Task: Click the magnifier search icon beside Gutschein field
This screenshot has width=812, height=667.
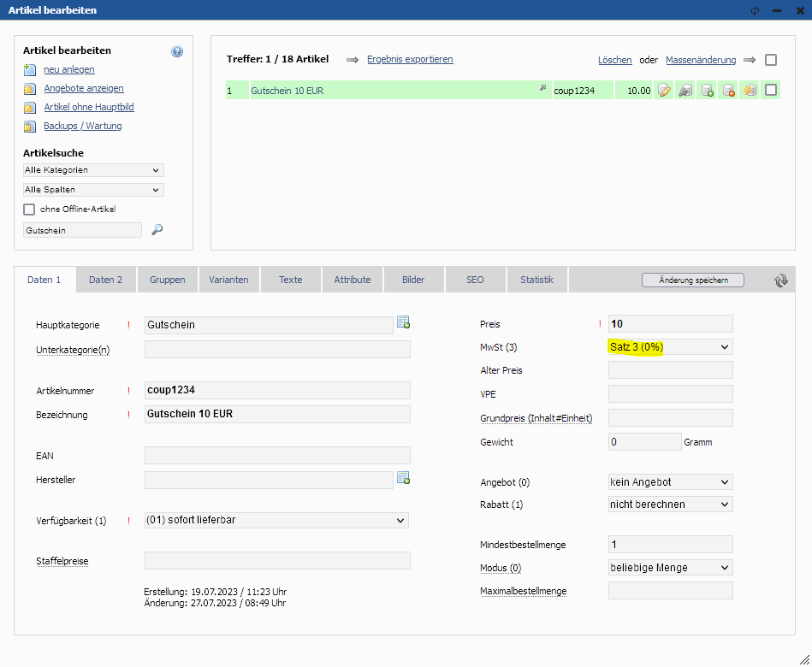Action: point(157,230)
